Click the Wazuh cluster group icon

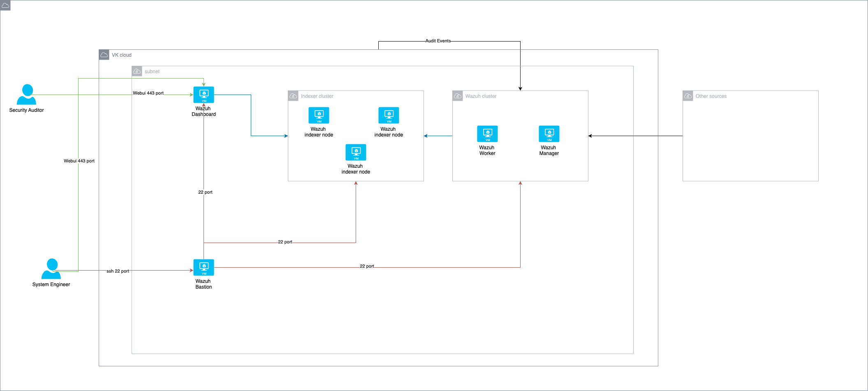(x=458, y=96)
